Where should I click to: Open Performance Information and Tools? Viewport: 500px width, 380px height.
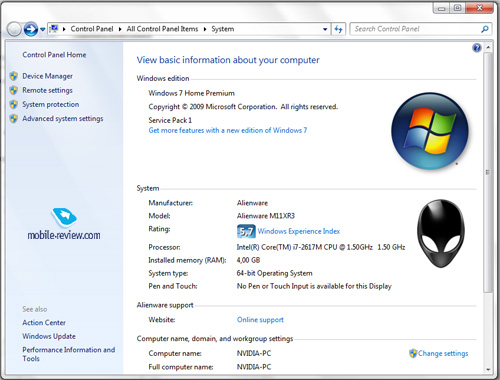pos(69,354)
